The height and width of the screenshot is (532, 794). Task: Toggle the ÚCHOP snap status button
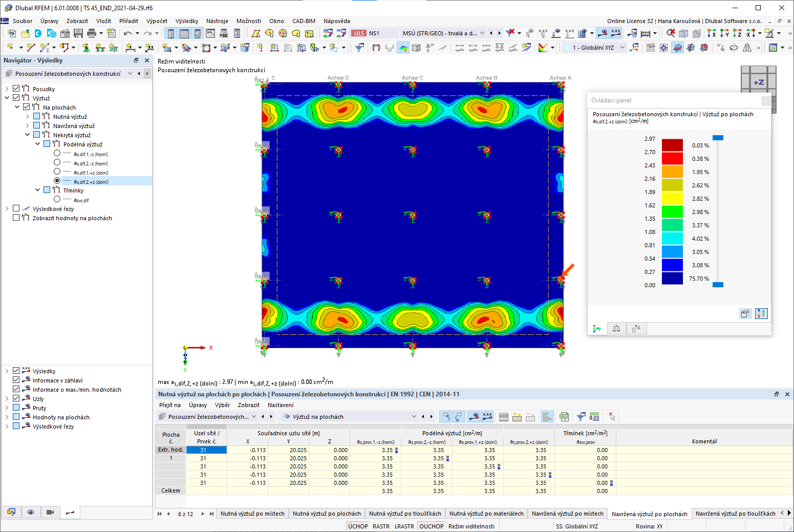358,526
